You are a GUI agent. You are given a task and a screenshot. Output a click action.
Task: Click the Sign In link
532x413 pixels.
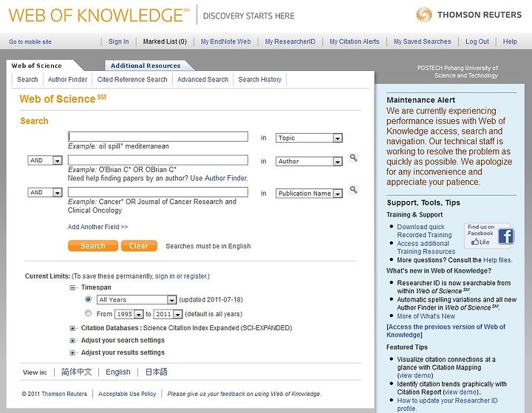[118, 41]
